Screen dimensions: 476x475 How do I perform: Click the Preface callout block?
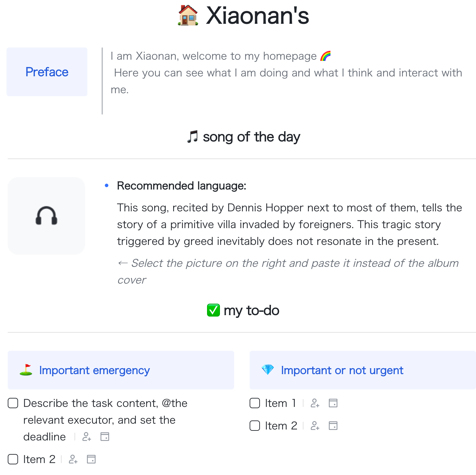point(47,72)
